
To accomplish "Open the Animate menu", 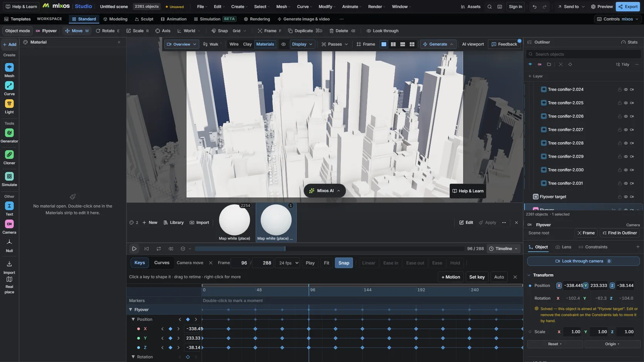I will point(352,7).
